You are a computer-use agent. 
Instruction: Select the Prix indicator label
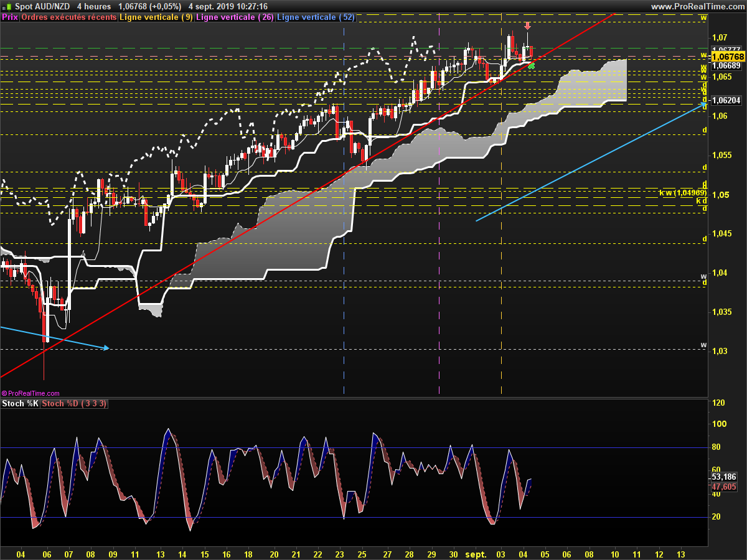coord(10,17)
